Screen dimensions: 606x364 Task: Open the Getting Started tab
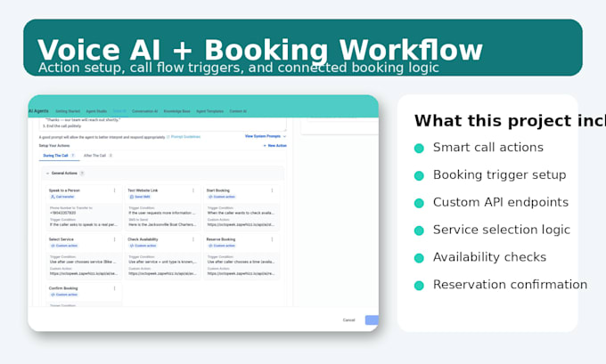click(68, 111)
